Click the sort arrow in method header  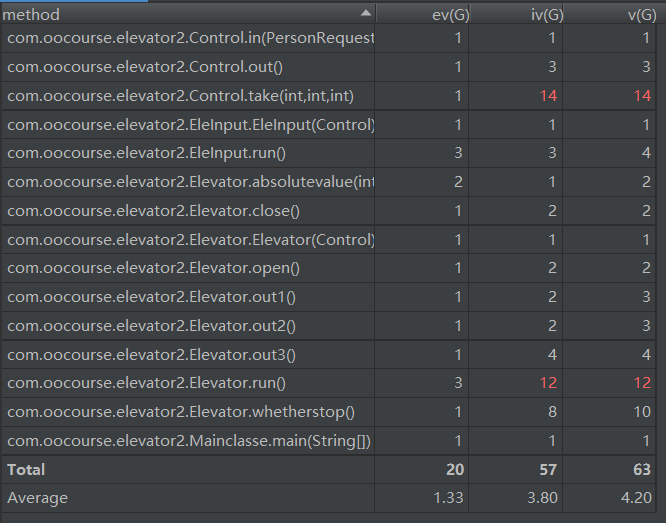pos(365,13)
